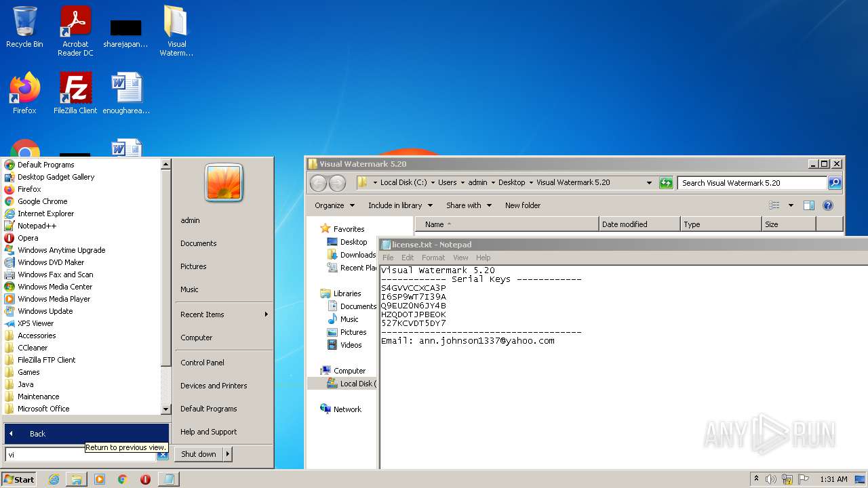Open Control Panel from Start menu
The height and width of the screenshot is (488, 868).
pos(202,363)
